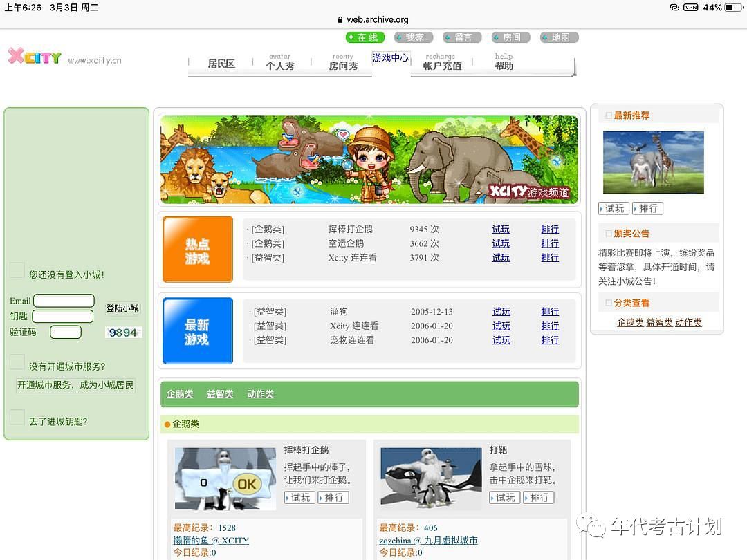Click the 验证码 verification code field
The height and width of the screenshot is (560, 747).
point(66,333)
